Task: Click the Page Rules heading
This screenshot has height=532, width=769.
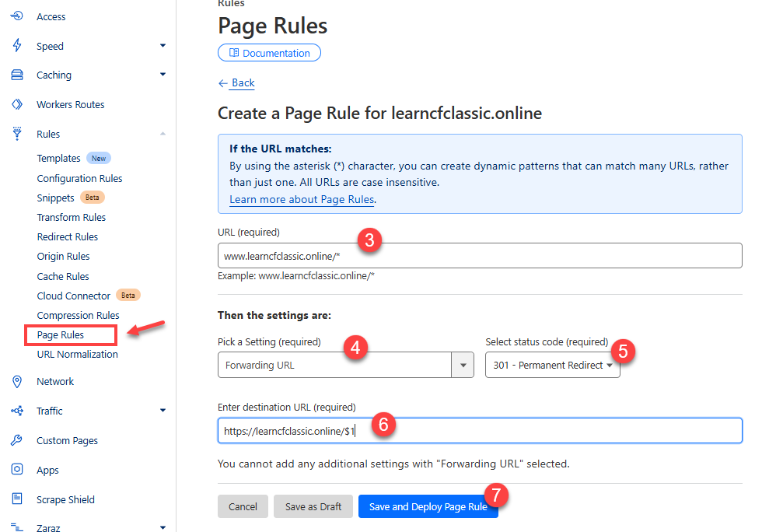Action: (273, 26)
